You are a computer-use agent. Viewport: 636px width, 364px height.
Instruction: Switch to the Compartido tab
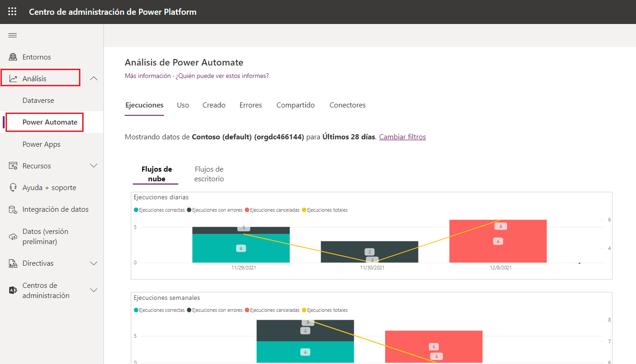click(296, 105)
